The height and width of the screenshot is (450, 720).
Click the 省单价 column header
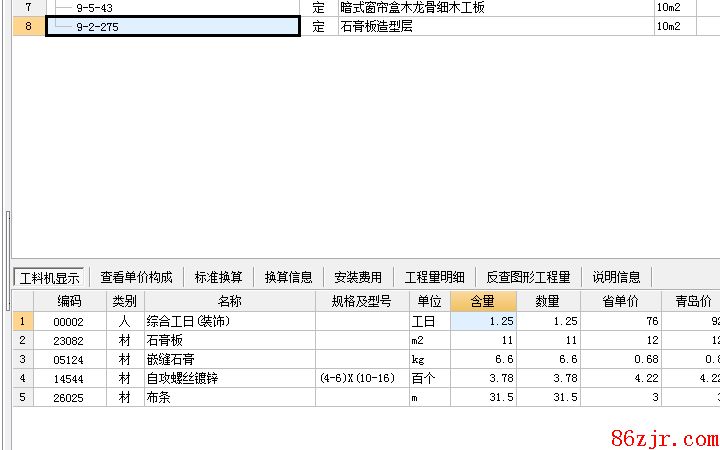620,301
